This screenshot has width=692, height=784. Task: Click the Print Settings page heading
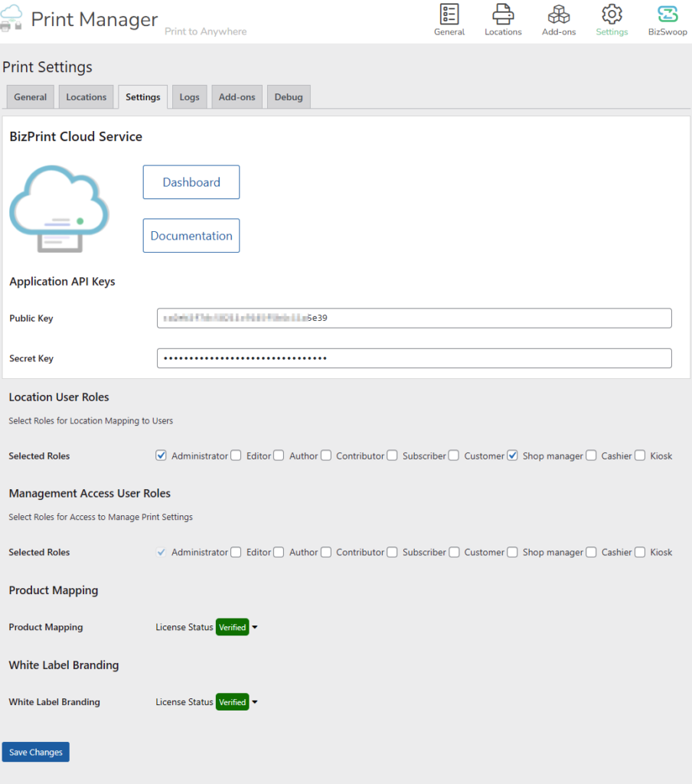click(47, 67)
